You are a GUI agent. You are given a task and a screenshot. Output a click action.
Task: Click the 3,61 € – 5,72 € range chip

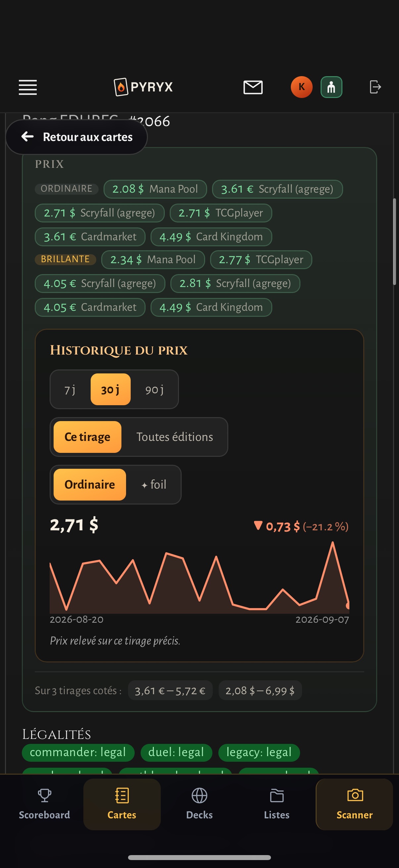tap(170, 691)
